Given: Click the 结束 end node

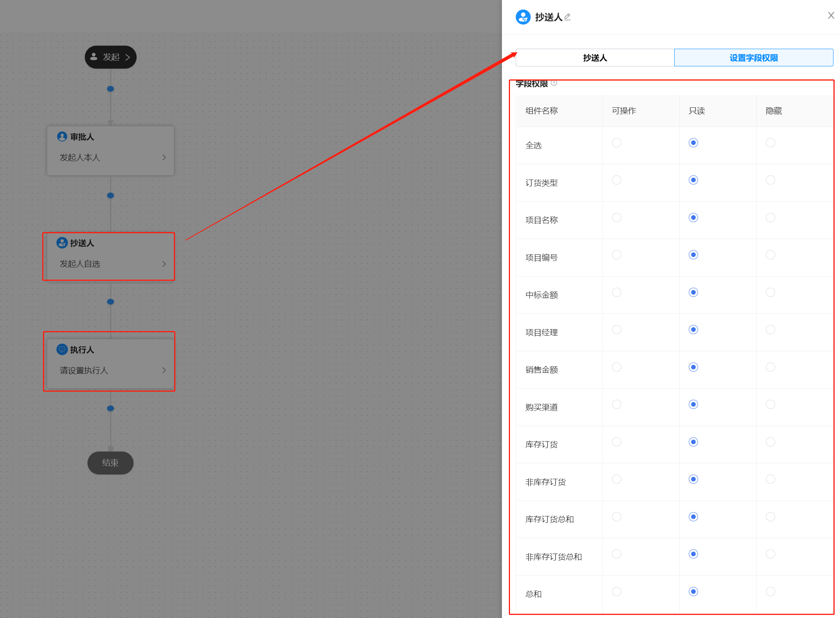Looking at the screenshot, I should (x=111, y=463).
